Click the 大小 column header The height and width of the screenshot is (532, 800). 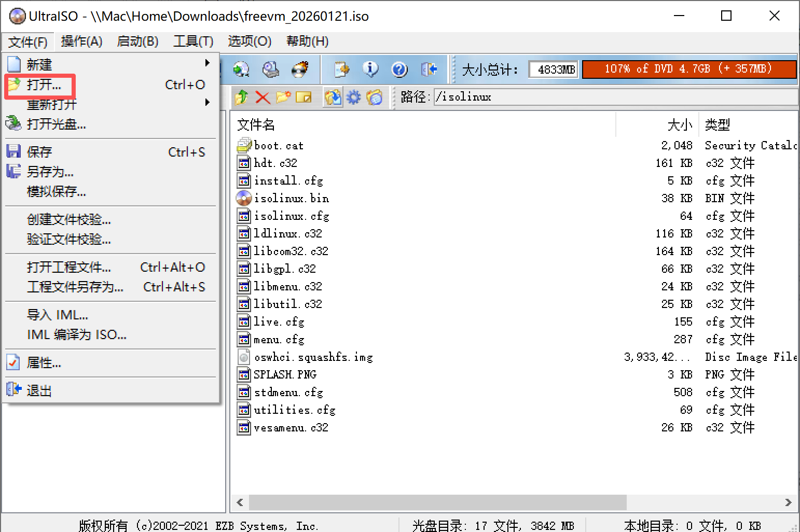coord(679,125)
